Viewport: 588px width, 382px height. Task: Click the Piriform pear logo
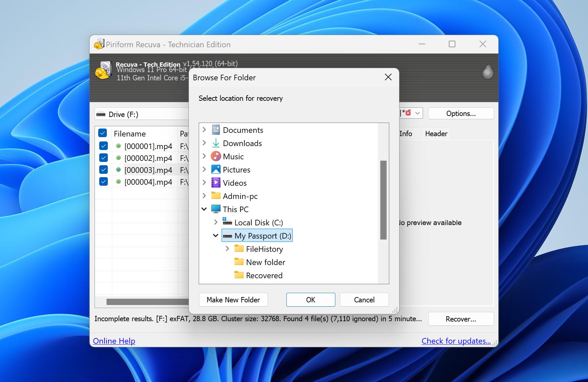coord(487,71)
